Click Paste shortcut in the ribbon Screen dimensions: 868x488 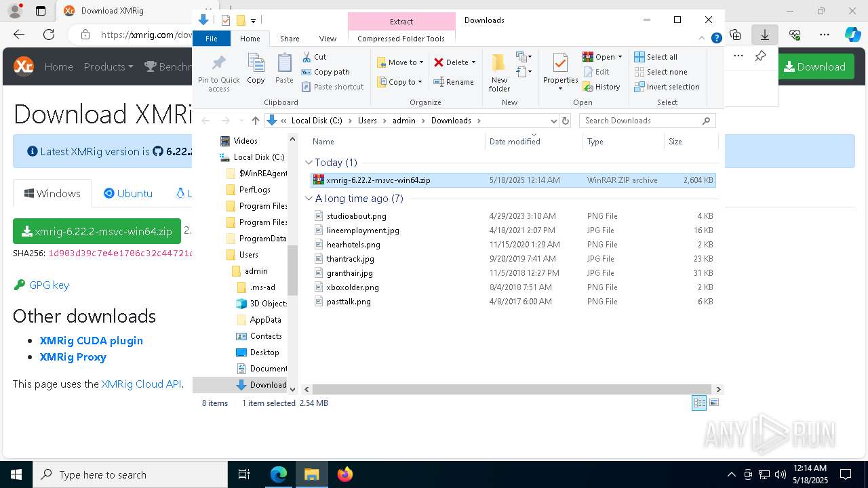pyautogui.click(x=333, y=87)
